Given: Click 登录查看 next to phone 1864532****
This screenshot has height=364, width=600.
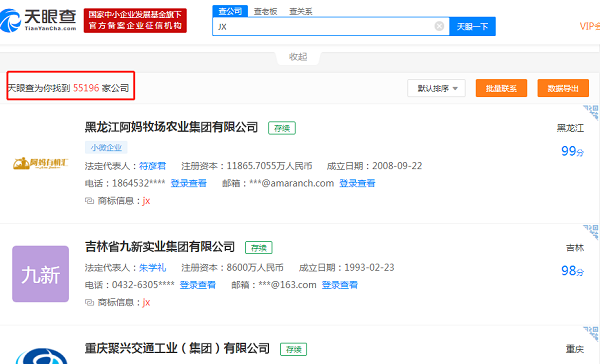Looking at the screenshot, I should tap(188, 183).
